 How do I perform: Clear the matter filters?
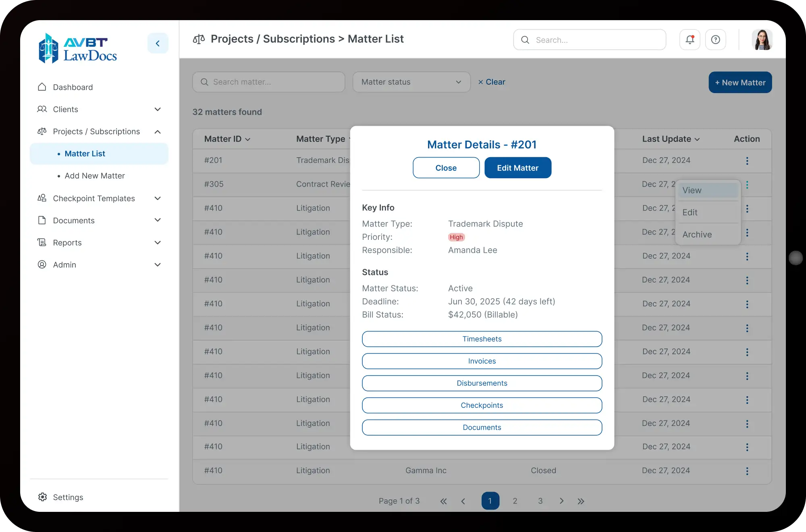pyautogui.click(x=491, y=82)
